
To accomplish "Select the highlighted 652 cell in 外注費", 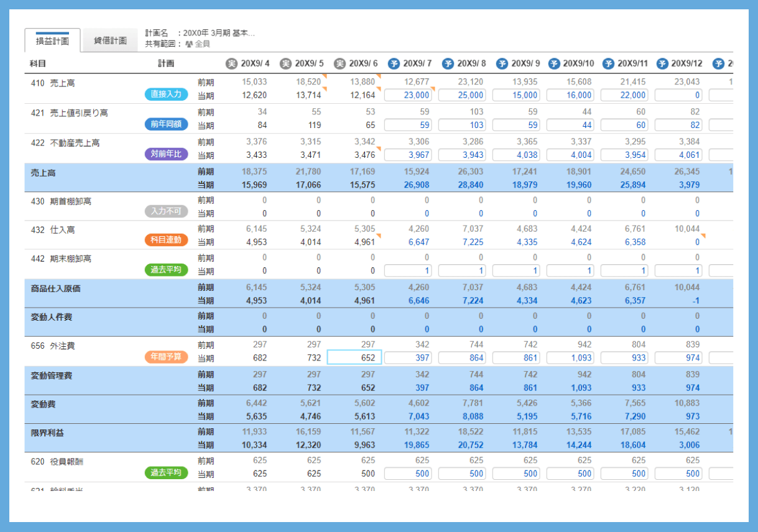I will coord(354,357).
